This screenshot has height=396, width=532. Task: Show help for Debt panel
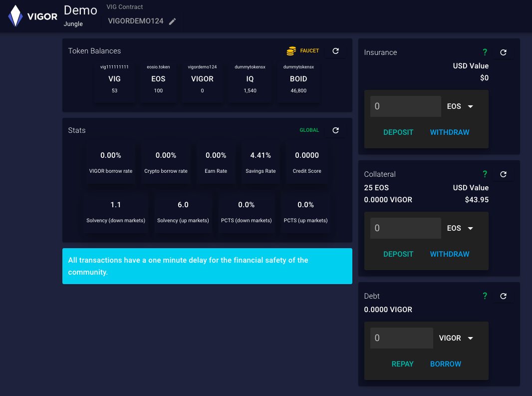pyautogui.click(x=485, y=296)
